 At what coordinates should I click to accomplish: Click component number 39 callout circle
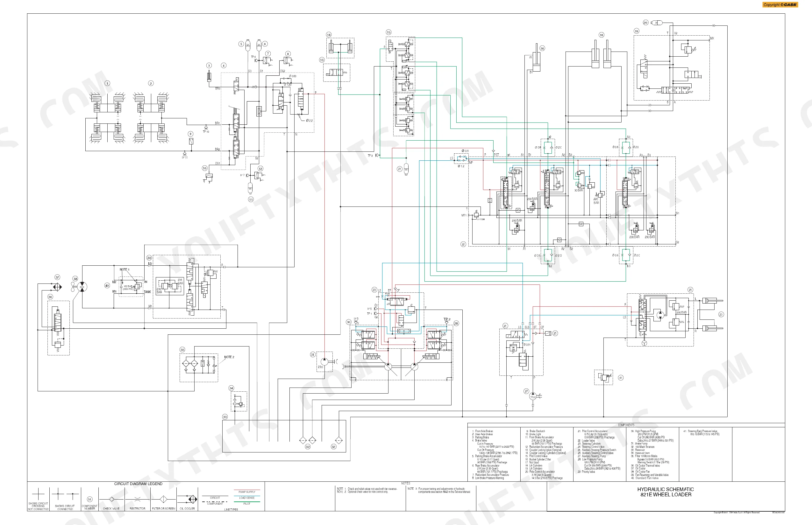149,258
